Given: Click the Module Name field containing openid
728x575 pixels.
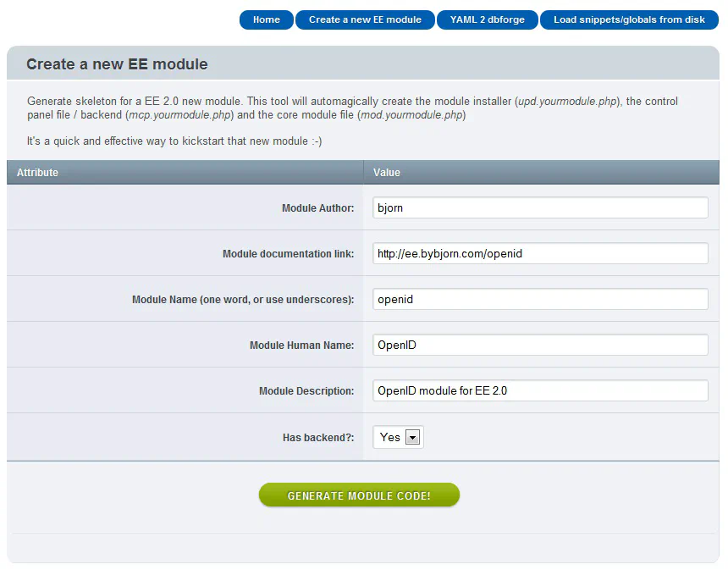Looking at the screenshot, I should (540, 299).
